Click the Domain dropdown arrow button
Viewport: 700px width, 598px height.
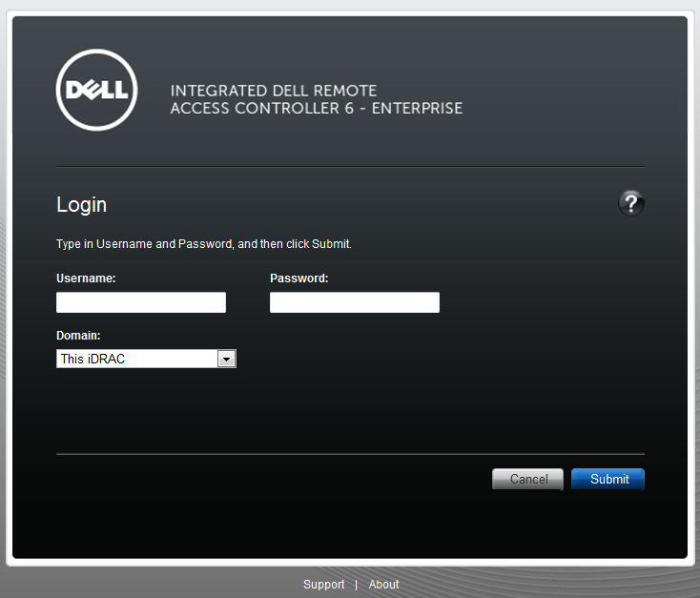click(226, 359)
